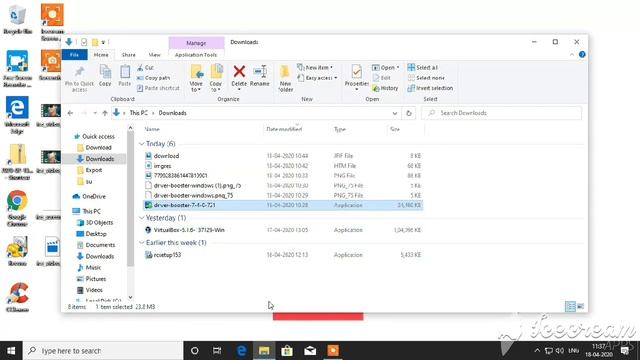Select the download JFIF file

(x=283, y=156)
